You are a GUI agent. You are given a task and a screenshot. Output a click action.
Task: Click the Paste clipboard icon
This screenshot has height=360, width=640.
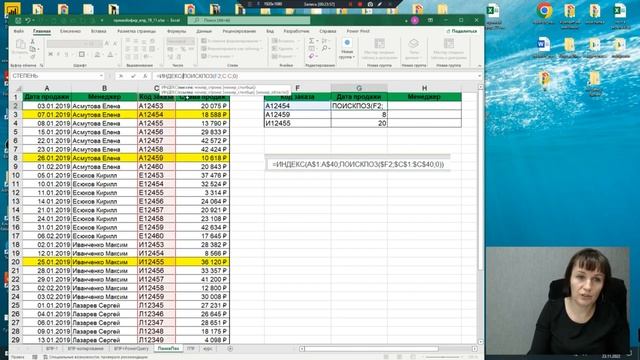pos(20,44)
